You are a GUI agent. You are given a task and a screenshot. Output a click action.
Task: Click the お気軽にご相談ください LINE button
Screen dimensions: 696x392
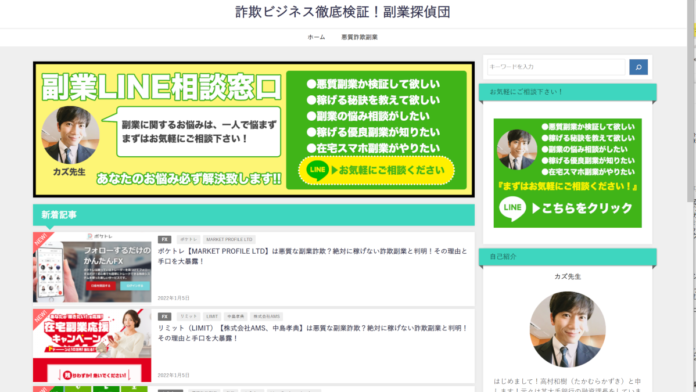tap(376, 170)
